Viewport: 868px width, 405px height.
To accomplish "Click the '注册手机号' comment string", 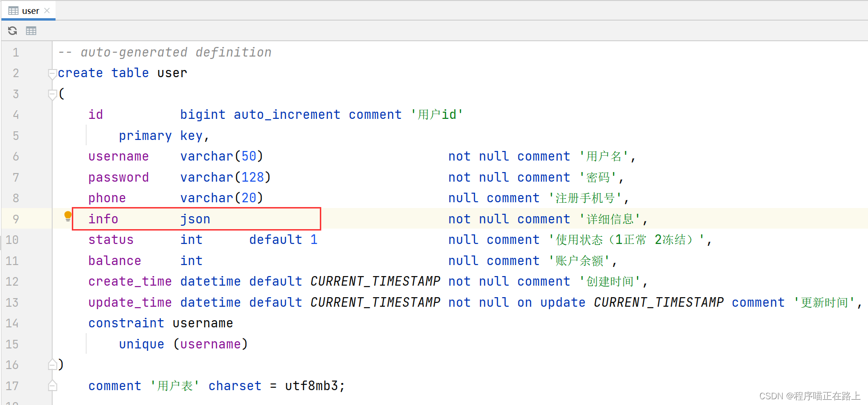I will click(x=585, y=198).
